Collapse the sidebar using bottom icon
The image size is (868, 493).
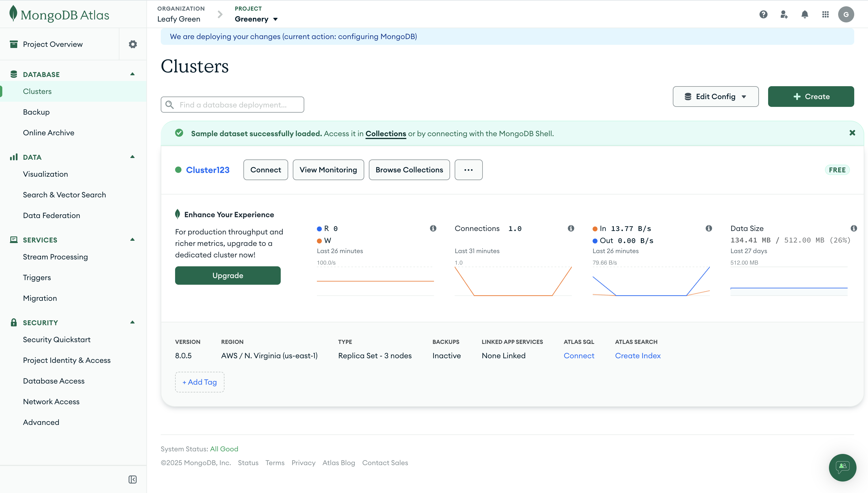click(133, 479)
